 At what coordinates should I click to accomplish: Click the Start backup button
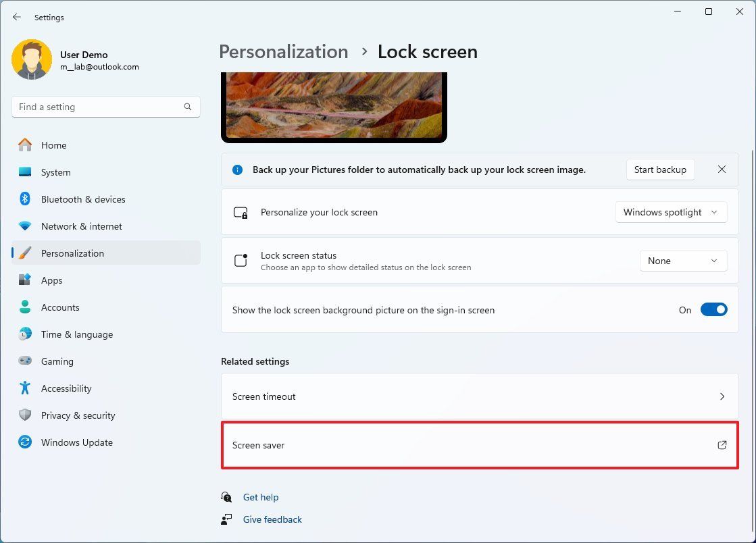point(660,170)
